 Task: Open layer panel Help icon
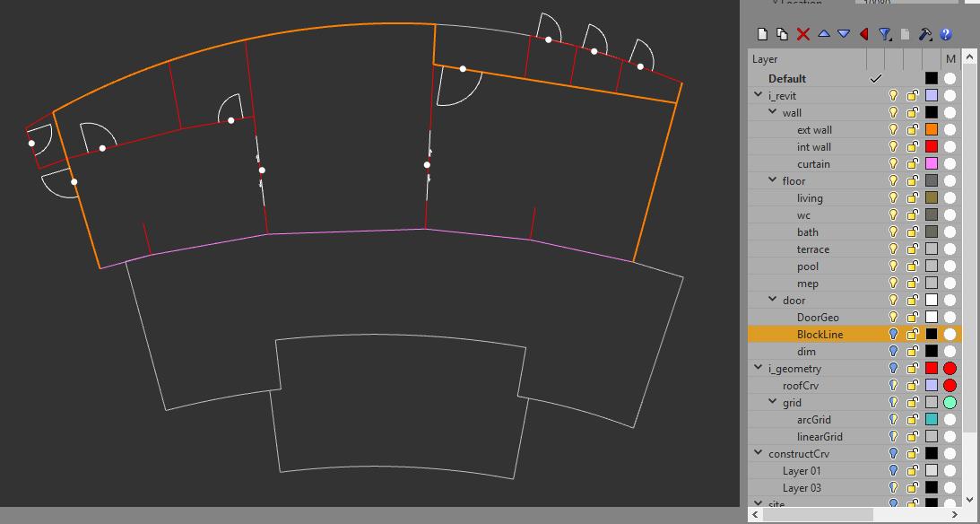coord(945,34)
